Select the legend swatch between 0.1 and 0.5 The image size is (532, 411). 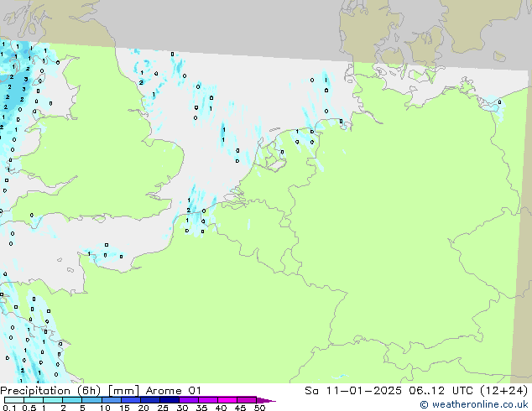(14, 400)
